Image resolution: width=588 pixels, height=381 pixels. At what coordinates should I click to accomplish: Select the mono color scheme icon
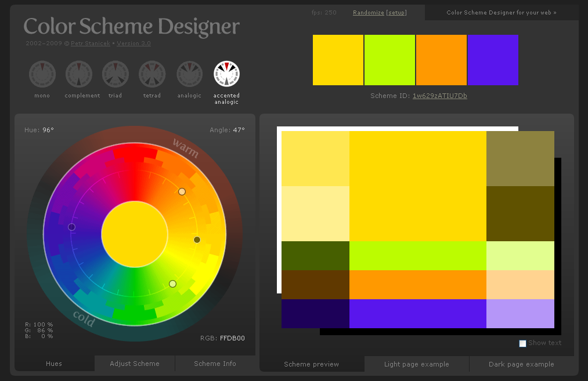tap(42, 74)
